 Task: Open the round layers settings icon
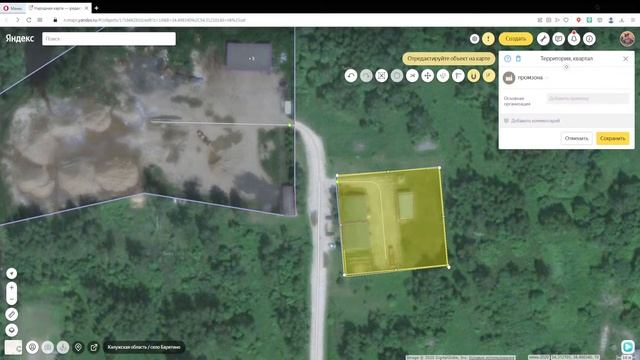(474, 39)
